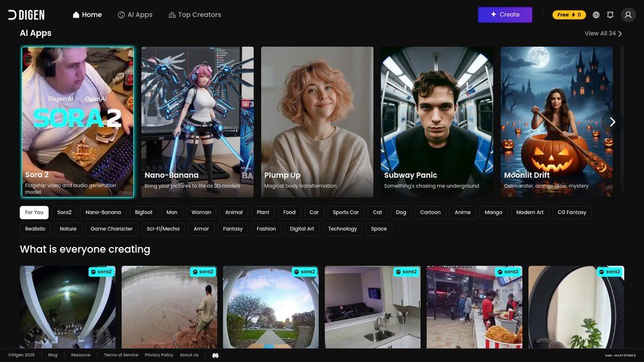Viewport: 644px width, 362px height.
Task: Open Discord icon in footer
Action: [x=215, y=356]
